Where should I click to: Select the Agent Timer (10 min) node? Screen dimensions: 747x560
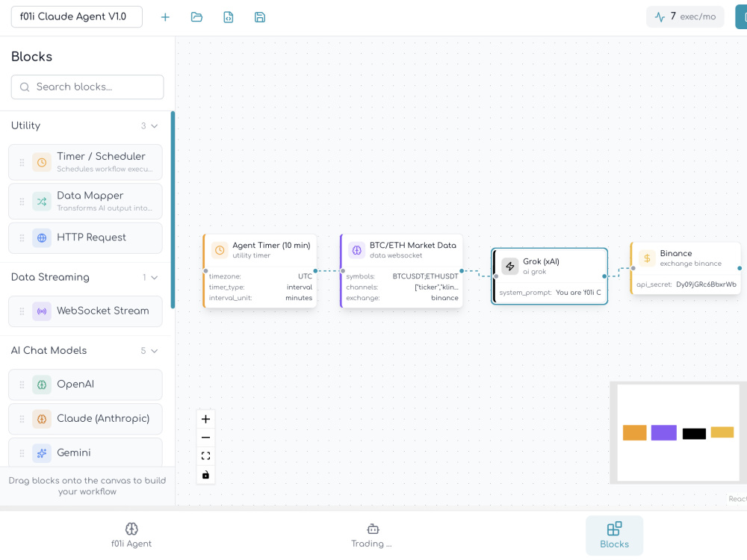[260, 271]
